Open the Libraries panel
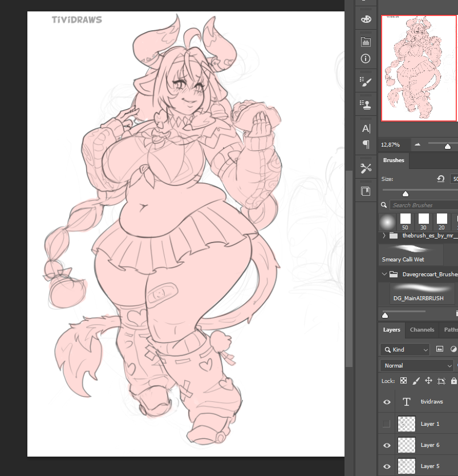The height and width of the screenshot is (476, 458). [366, 41]
